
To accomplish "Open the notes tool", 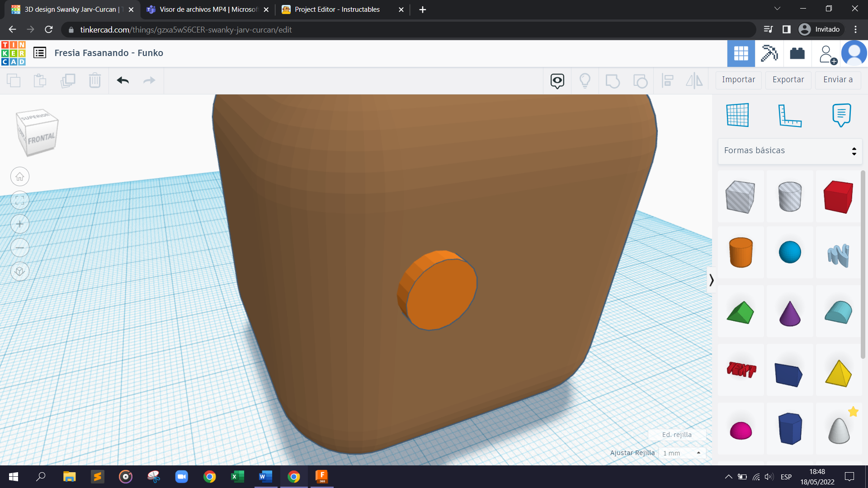I will tap(841, 115).
